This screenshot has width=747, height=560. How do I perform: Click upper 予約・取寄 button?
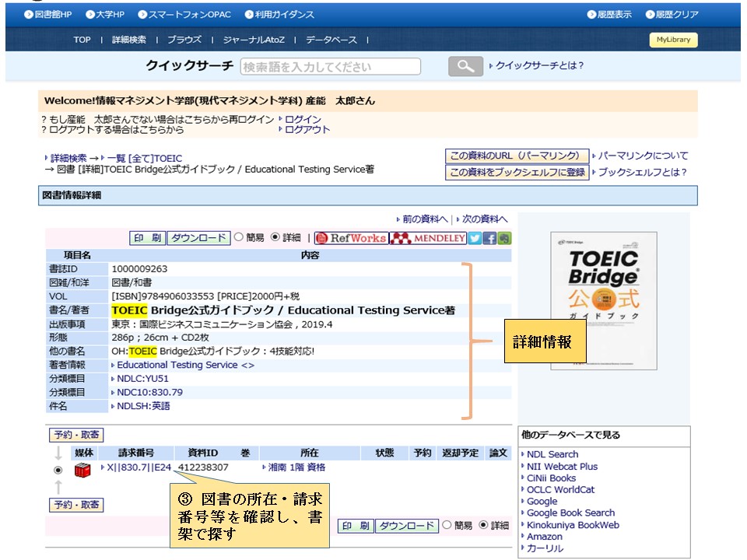tap(76, 436)
